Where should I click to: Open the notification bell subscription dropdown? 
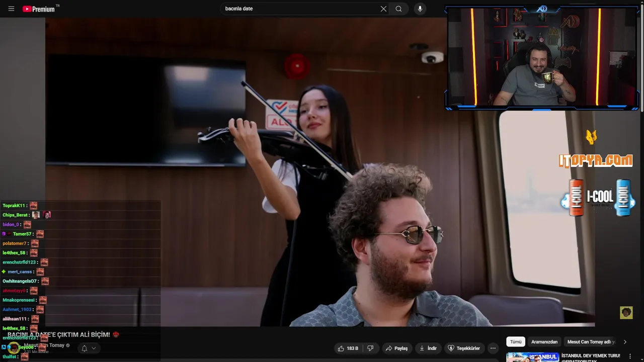coord(89,348)
